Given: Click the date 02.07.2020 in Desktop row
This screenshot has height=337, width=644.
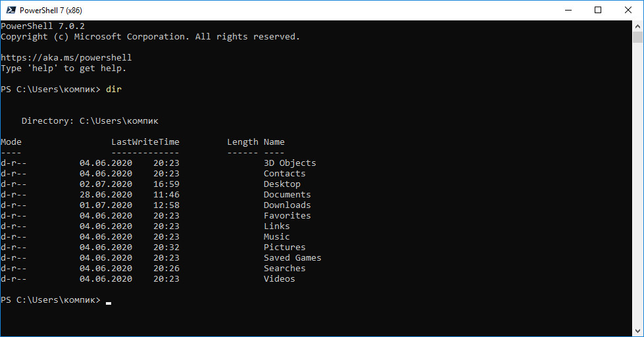Looking at the screenshot, I should [106, 184].
